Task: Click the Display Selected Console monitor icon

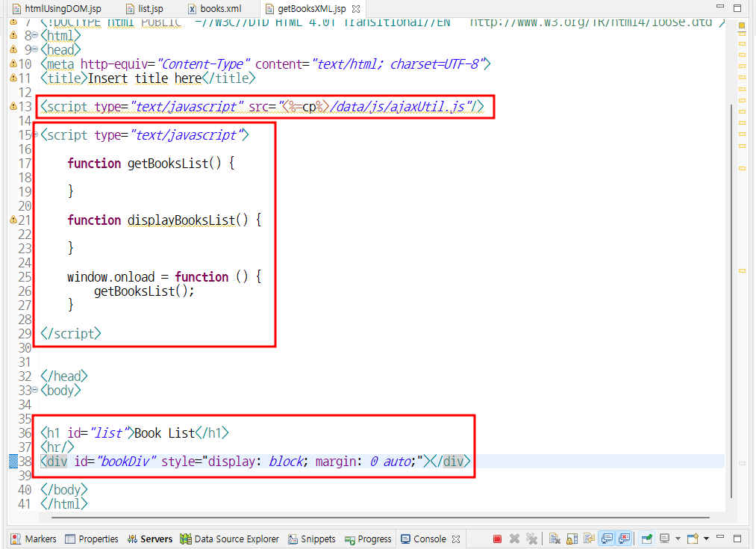Action: pyautogui.click(x=664, y=539)
